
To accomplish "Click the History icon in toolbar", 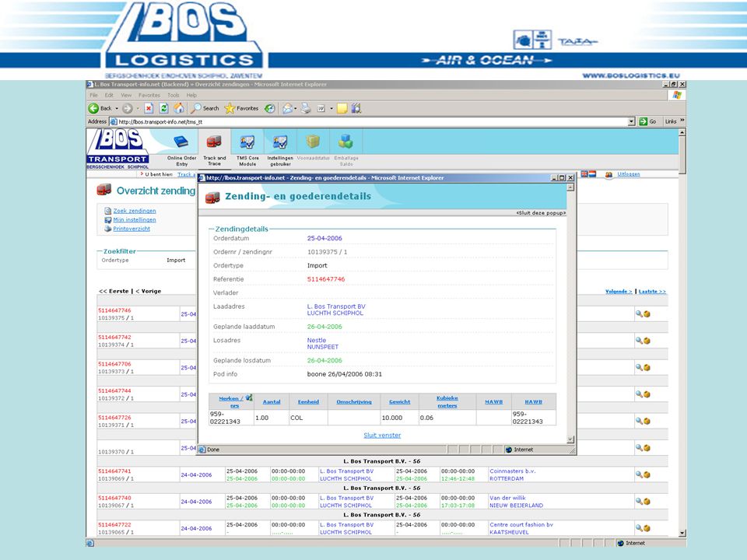I will [x=270, y=109].
